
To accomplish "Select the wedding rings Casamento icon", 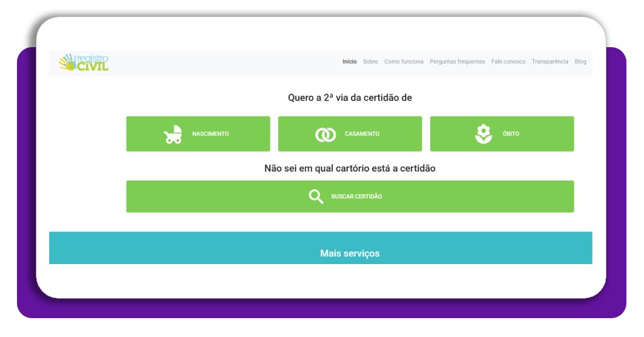I will pos(325,135).
